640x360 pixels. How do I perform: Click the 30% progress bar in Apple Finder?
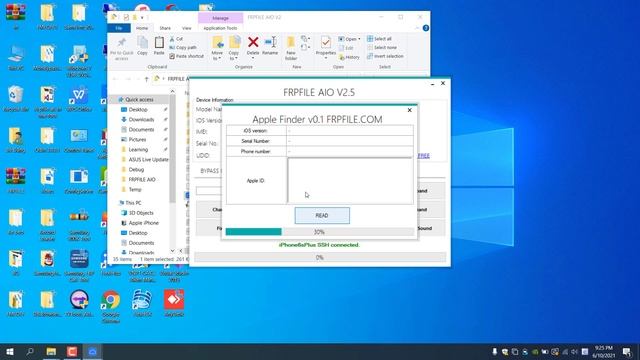point(320,232)
